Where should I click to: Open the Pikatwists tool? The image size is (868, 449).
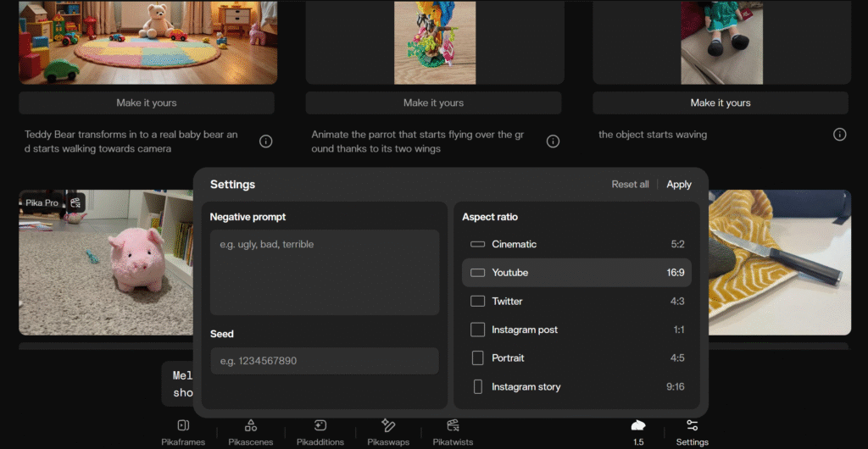tap(453, 426)
